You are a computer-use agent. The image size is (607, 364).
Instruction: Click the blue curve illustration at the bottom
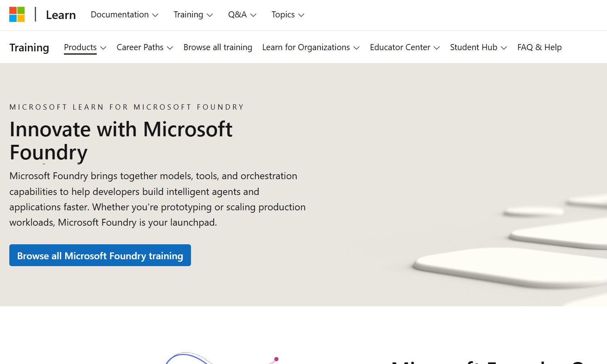pos(186,358)
